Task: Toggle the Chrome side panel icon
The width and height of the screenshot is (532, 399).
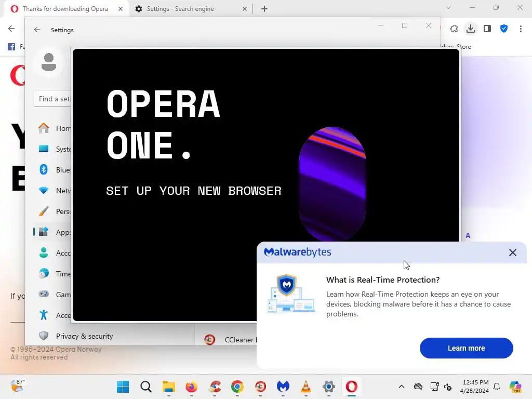Action: tap(487, 29)
